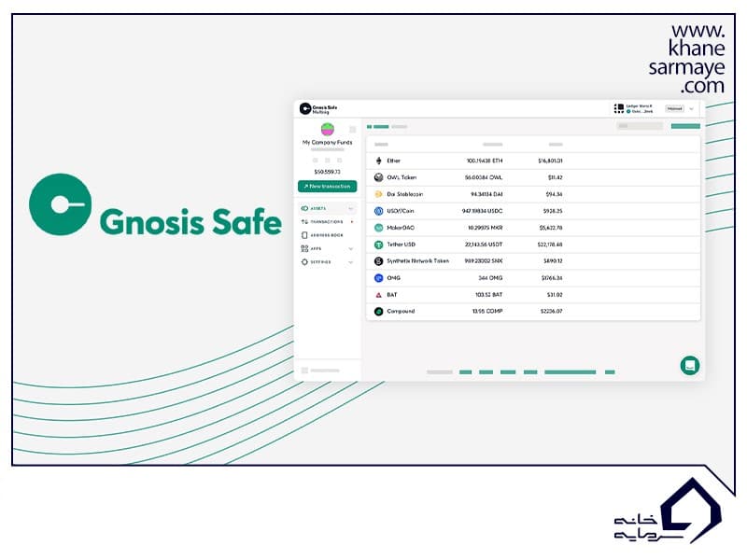747x560 pixels.
Task: Click the Ledger wallet provider icon
Action: tap(619, 108)
